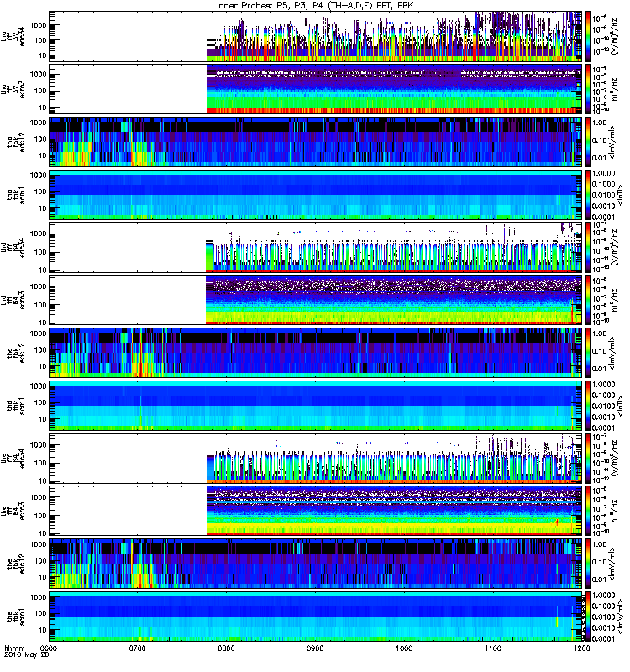The image size is (630, 672).
Task: Click the time-axis label "0900"
Action: [x=315, y=648]
